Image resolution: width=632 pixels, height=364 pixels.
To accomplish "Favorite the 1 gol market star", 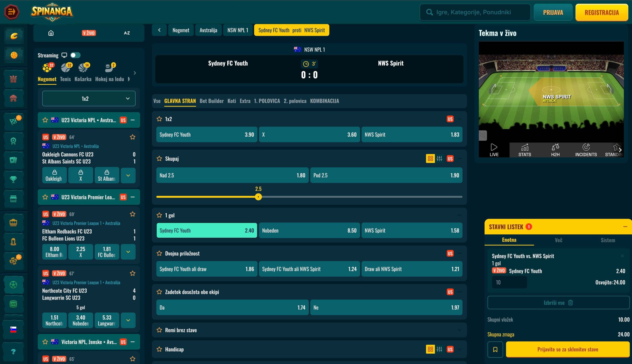I will 159,215.
